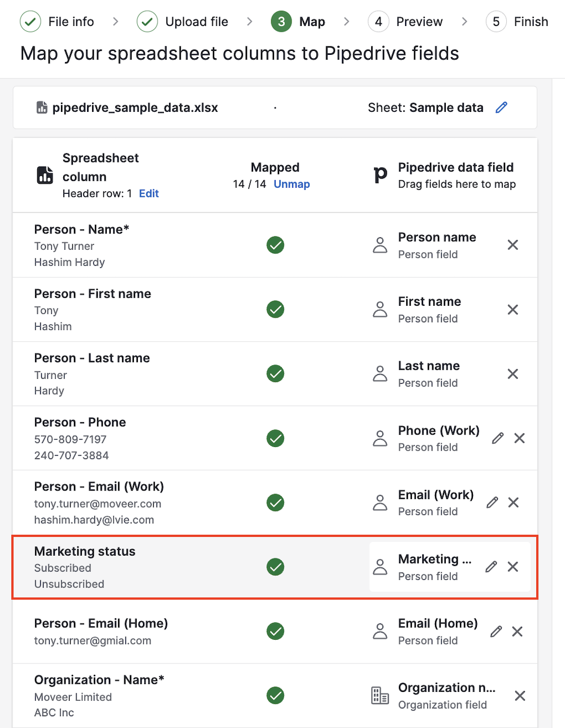Viewport: 565px width, 728px height.
Task: Edit the Sample data sheet selection
Action: pyautogui.click(x=501, y=107)
